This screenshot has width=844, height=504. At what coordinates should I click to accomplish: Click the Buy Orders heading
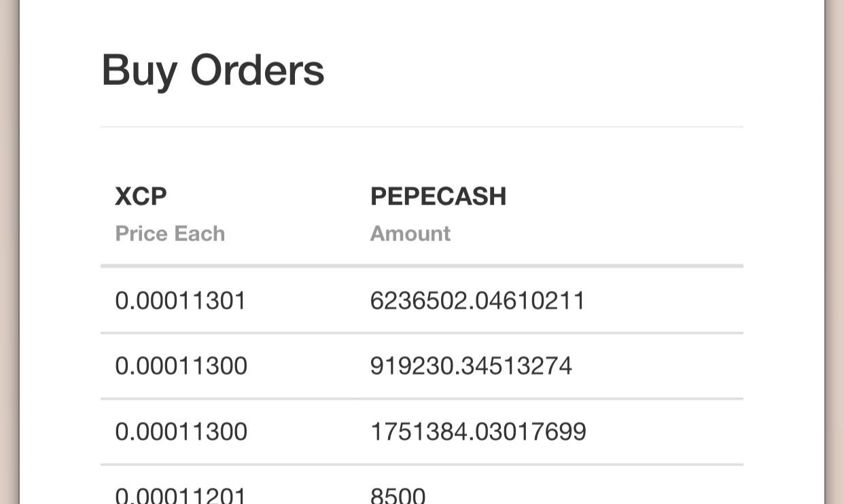[213, 71]
